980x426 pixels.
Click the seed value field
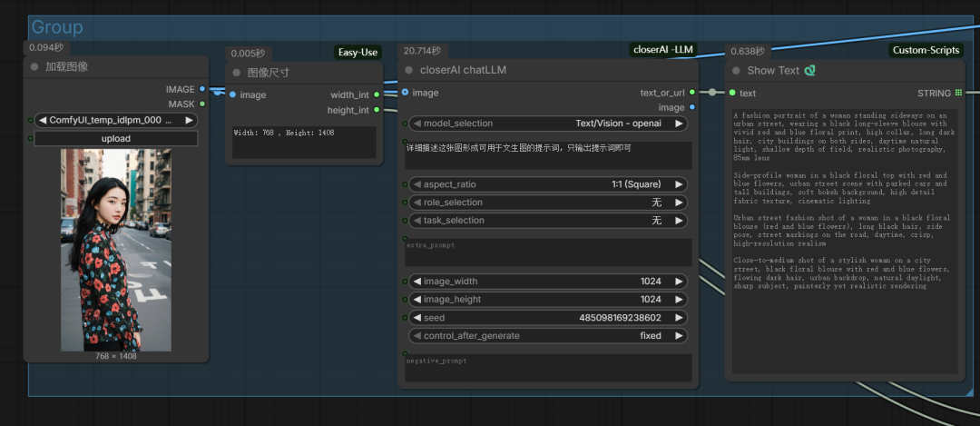click(548, 318)
